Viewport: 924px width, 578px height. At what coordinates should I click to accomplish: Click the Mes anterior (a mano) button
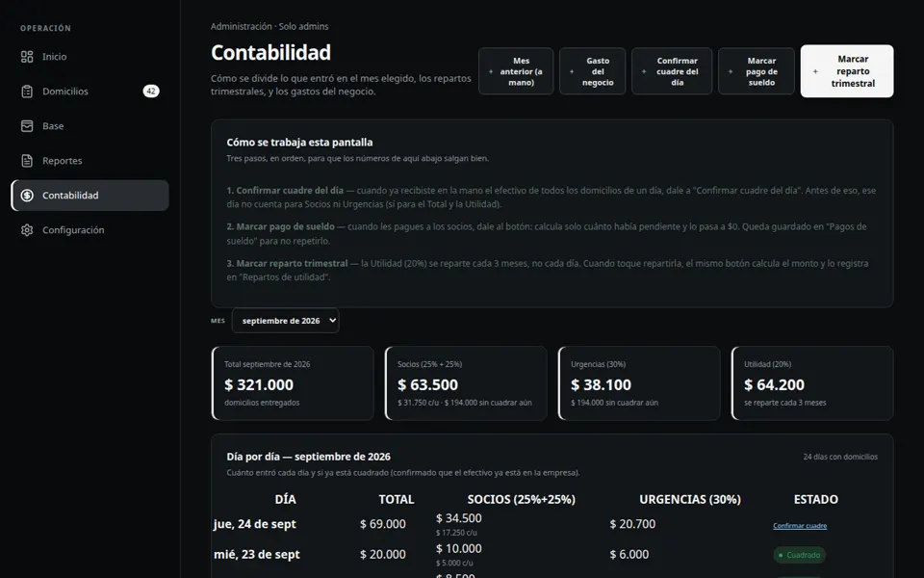[516, 71]
